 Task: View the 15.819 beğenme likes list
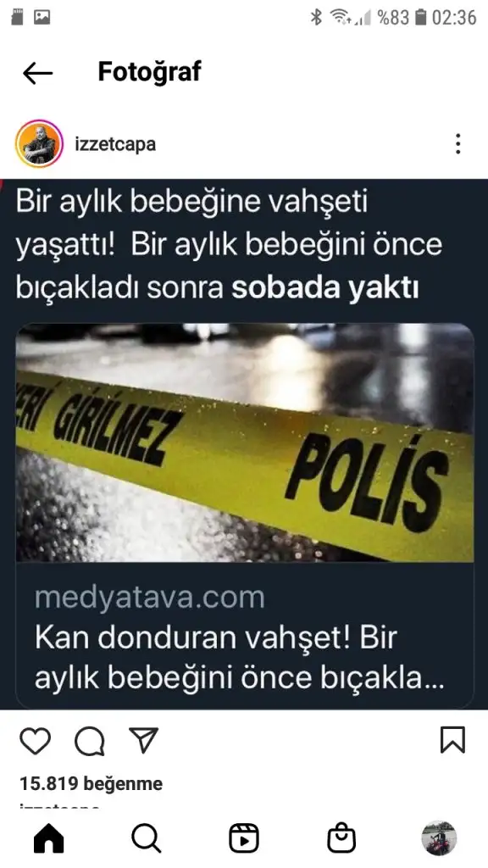click(91, 783)
